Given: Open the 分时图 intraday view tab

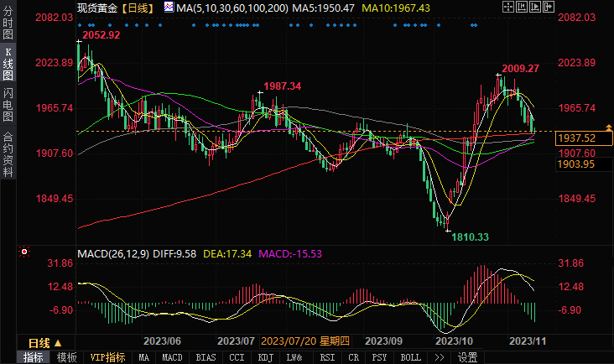Looking at the screenshot, I should tap(8, 22).
